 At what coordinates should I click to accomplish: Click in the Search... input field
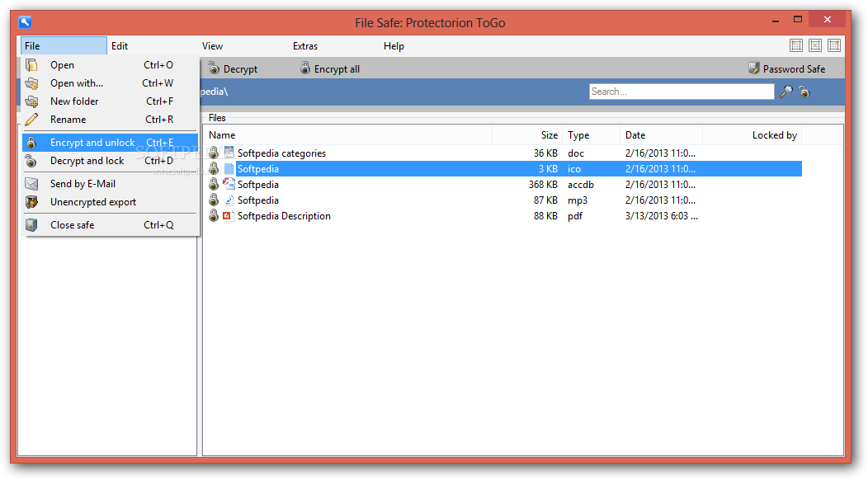(x=682, y=92)
